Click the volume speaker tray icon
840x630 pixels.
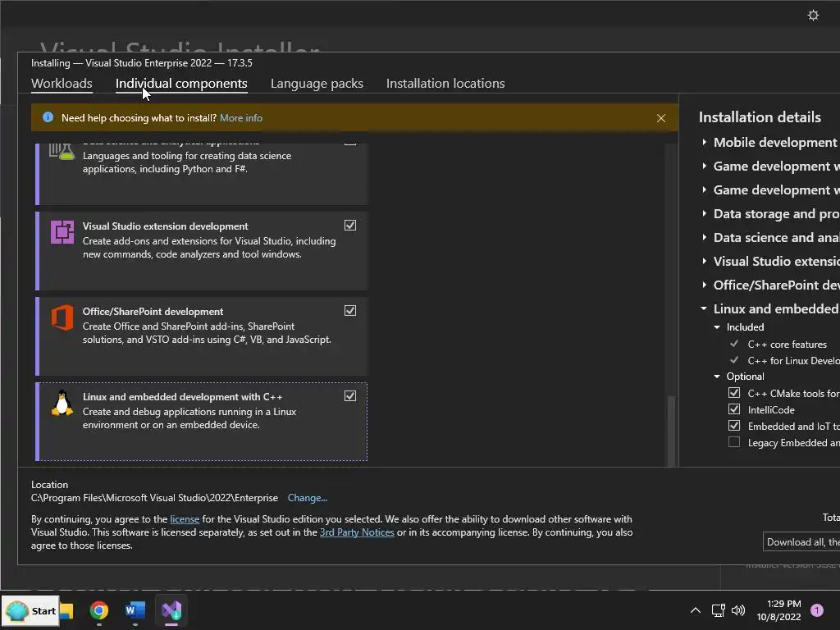click(x=738, y=610)
